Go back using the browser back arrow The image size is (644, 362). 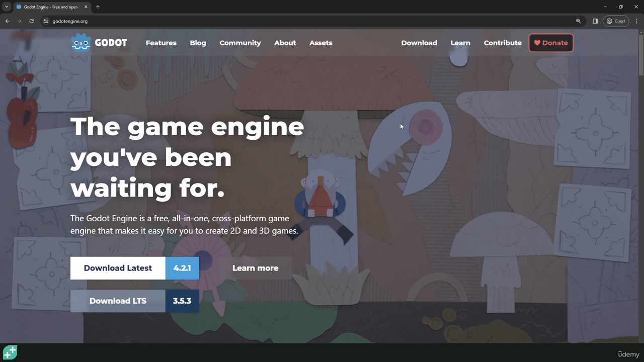pyautogui.click(x=7, y=21)
